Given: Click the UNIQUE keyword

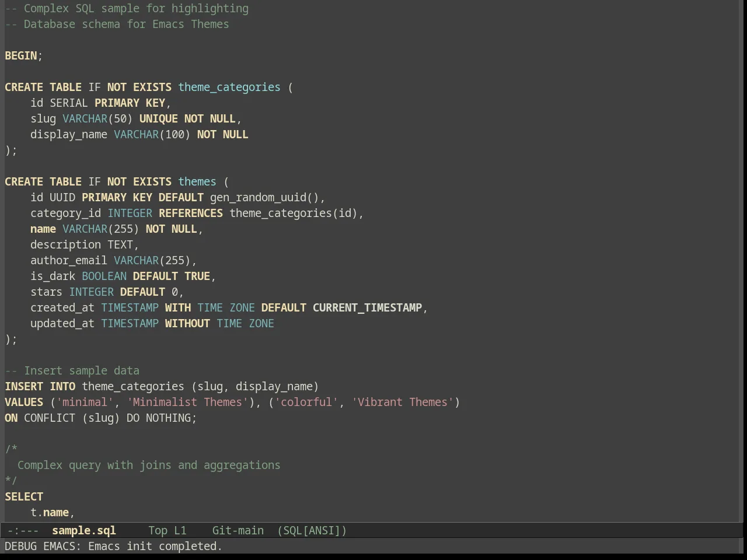Looking at the screenshot, I should click(159, 119).
